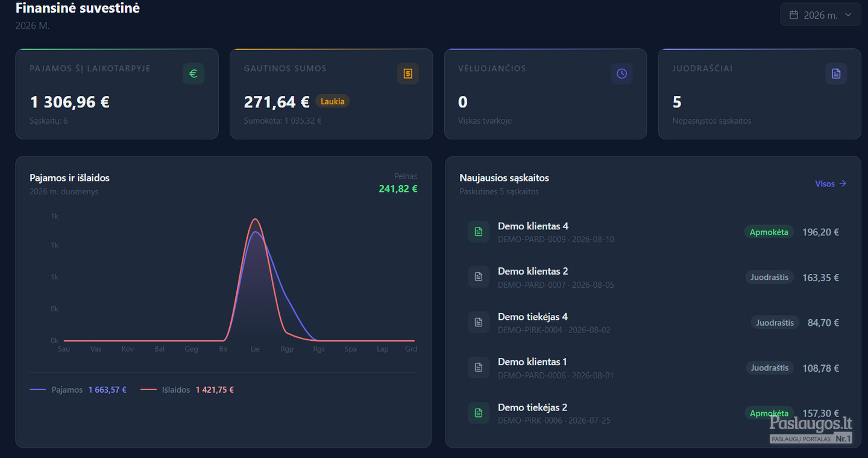868x458 pixels.
Task: Click the euro icon on income card
Action: click(193, 74)
